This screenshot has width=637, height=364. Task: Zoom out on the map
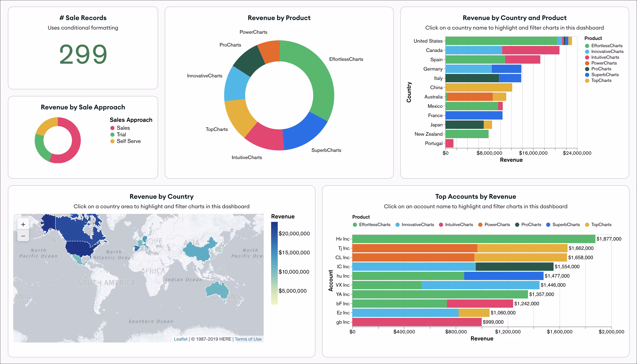23,236
